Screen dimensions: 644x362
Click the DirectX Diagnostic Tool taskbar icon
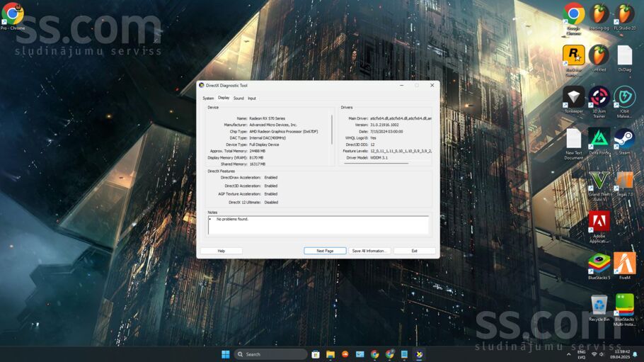(419, 354)
